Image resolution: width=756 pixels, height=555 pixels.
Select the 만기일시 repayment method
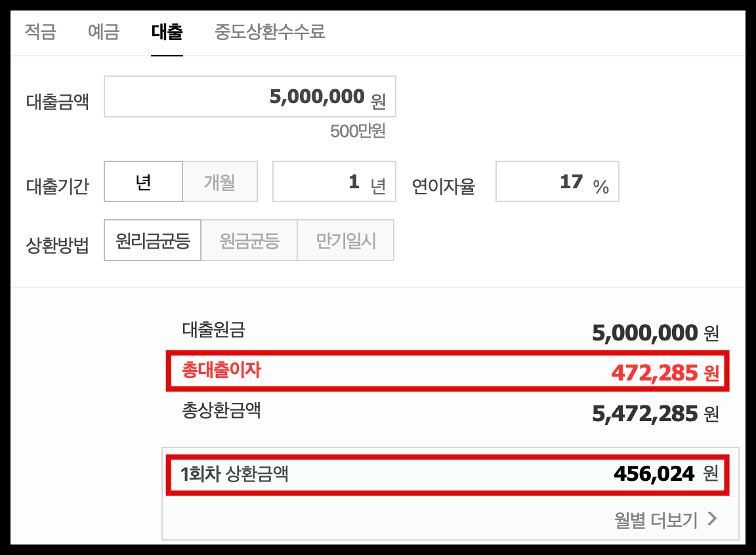coord(346,240)
